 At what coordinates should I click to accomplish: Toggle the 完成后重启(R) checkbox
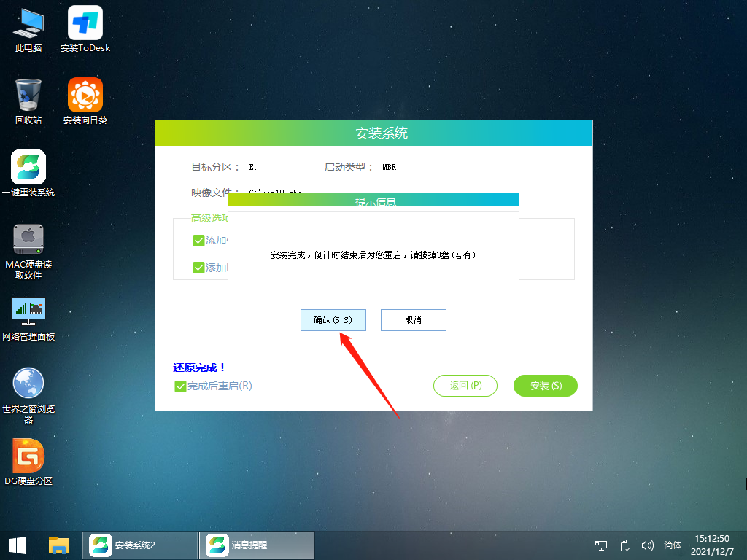[180, 386]
